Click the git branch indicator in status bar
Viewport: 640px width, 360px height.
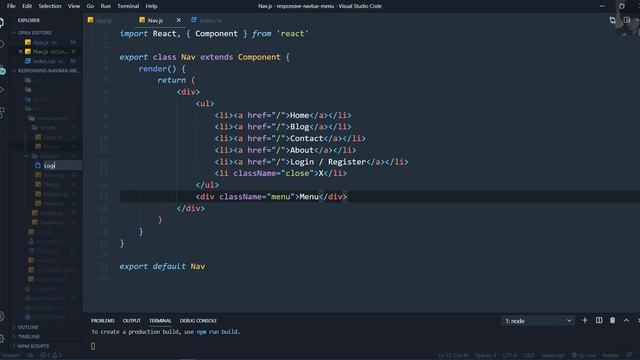(x=11, y=356)
